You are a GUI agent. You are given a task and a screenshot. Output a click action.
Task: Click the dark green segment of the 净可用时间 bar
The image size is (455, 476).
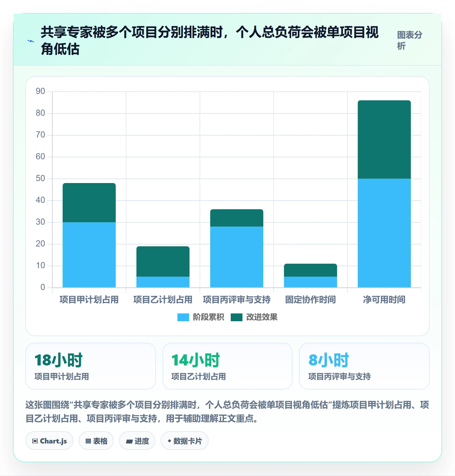tap(384, 139)
